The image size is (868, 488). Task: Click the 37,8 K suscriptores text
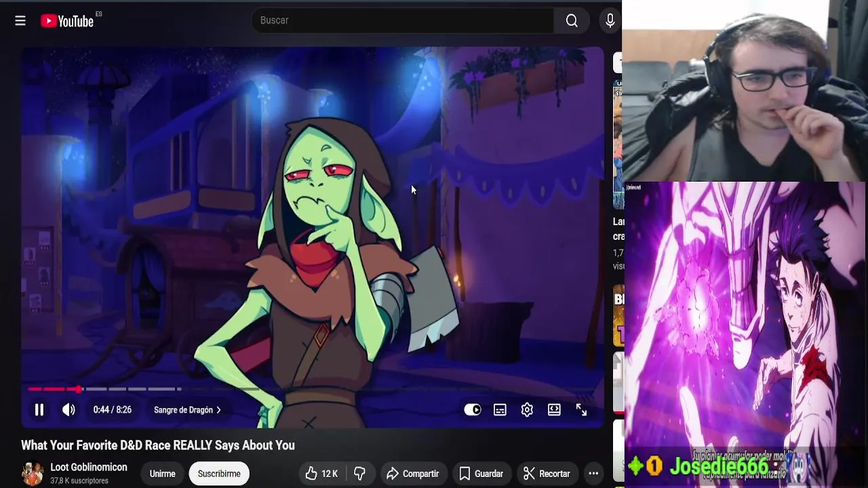(x=79, y=481)
